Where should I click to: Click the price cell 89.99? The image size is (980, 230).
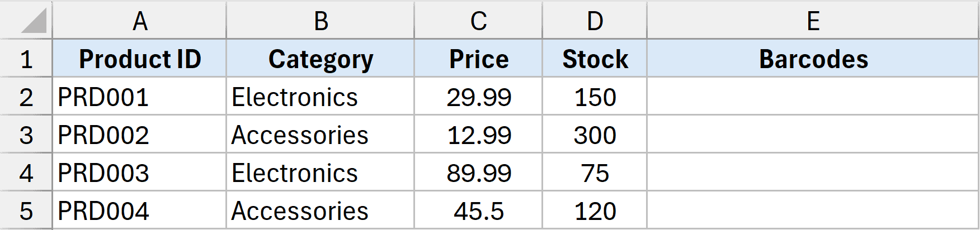[x=479, y=173]
